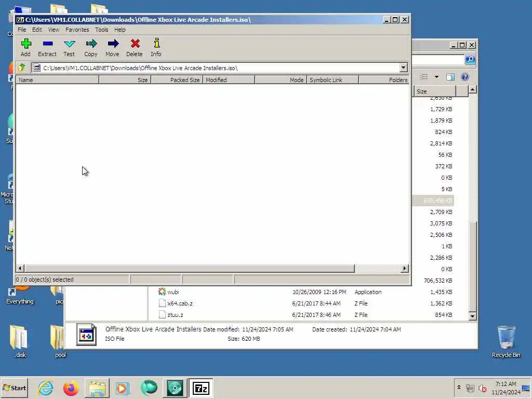532x399 pixels.
Task: Click the Explorer change view icon
Action: 423,77
